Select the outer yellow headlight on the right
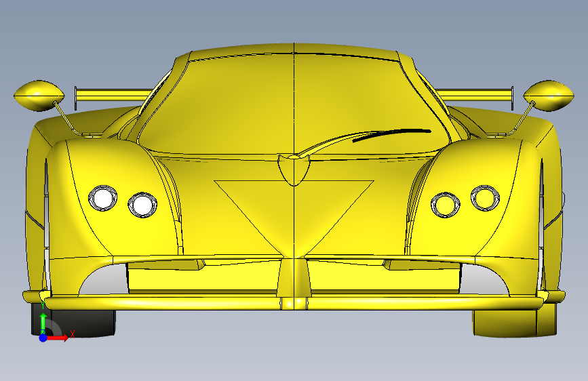This screenshot has height=381, width=588. pos(485,198)
